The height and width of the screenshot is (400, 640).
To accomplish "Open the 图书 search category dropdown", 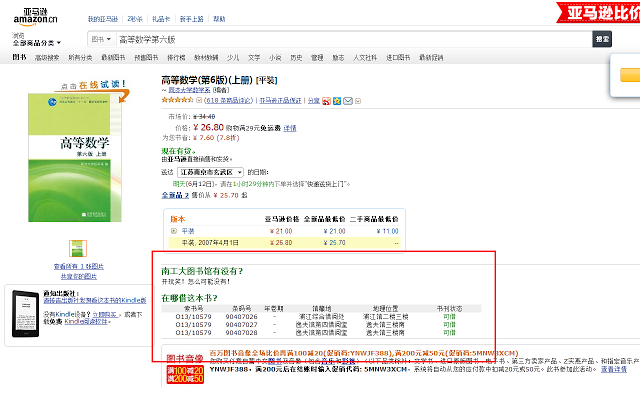I will (100, 39).
